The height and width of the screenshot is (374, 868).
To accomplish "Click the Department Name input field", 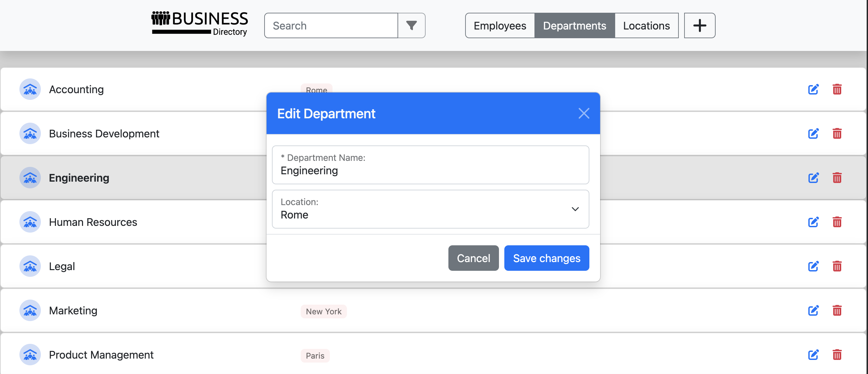I will [x=430, y=170].
